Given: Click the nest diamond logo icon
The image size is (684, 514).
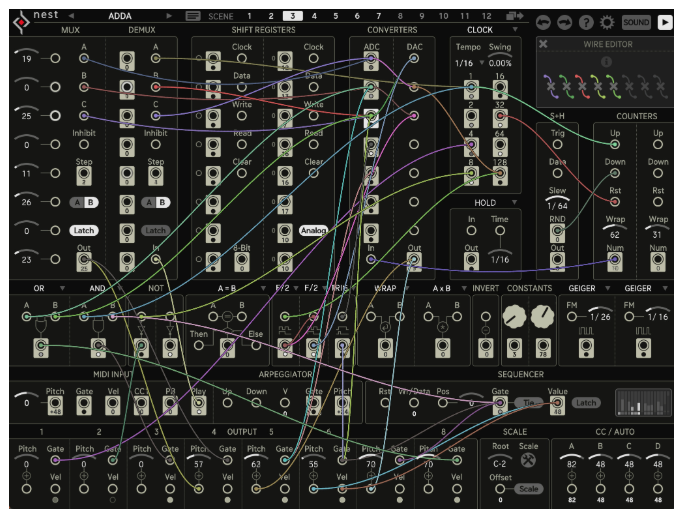Looking at the screenshot, I should coord(21,23).
